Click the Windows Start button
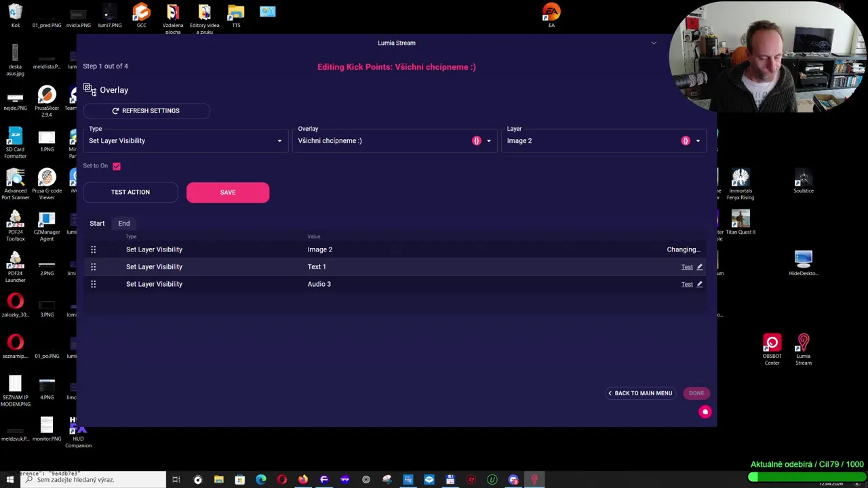868x488 pixels. [9, 480]
